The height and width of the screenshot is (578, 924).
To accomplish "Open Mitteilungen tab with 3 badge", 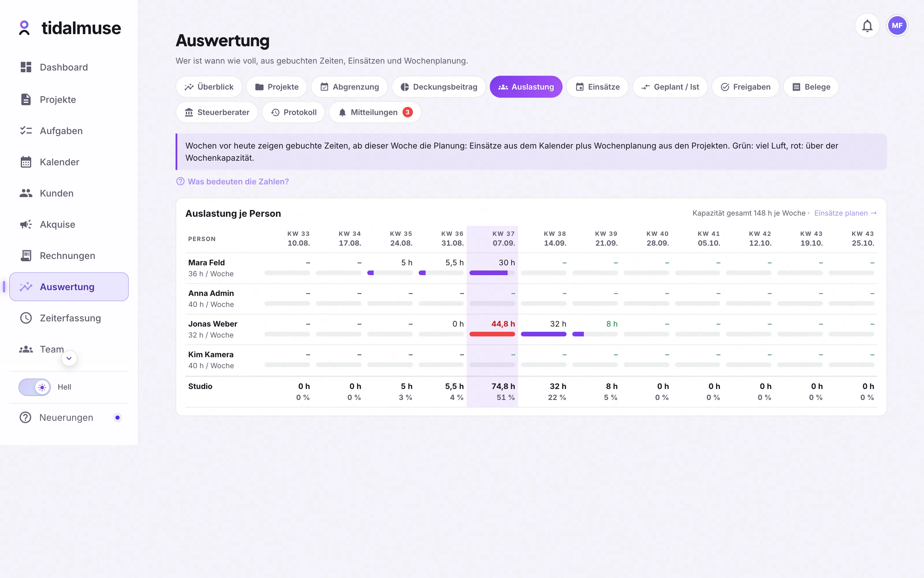I will tap(375, 112).
